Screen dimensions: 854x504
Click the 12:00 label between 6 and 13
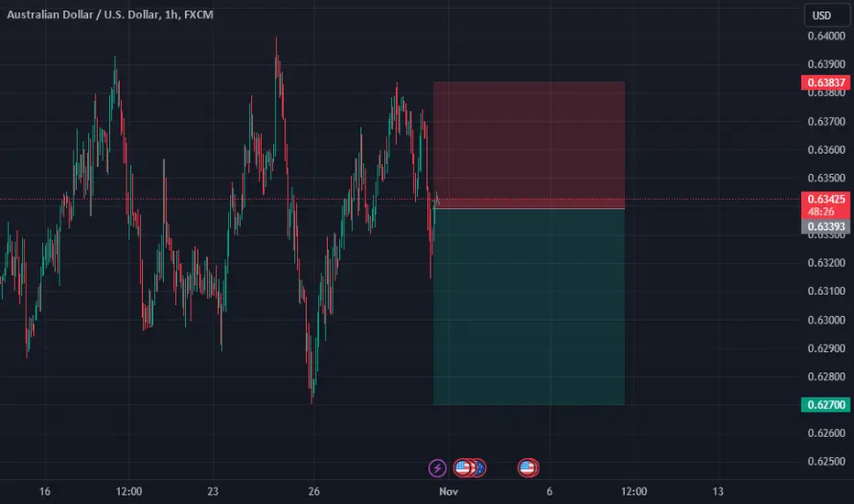(634, 491)
